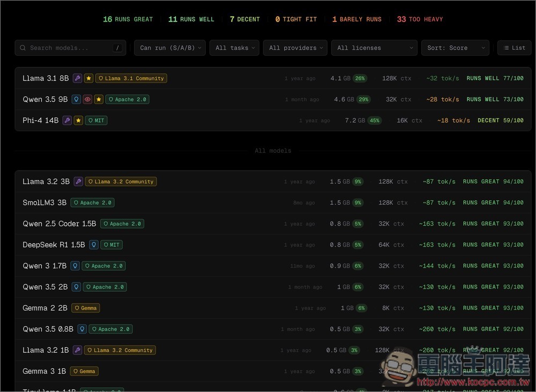Click the lightbulb icon next to DeepSeek R1 1.5B

point(94,245)
